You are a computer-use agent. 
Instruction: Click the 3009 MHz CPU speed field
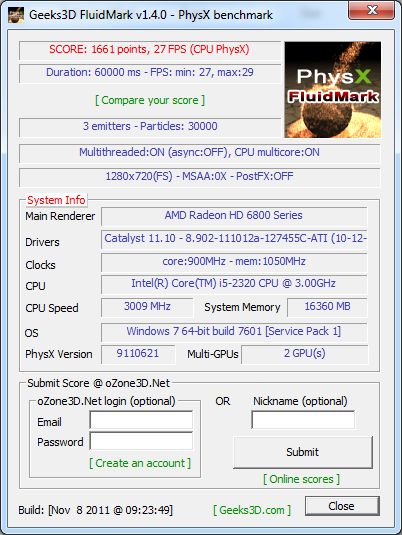click(x=147, y=307)
